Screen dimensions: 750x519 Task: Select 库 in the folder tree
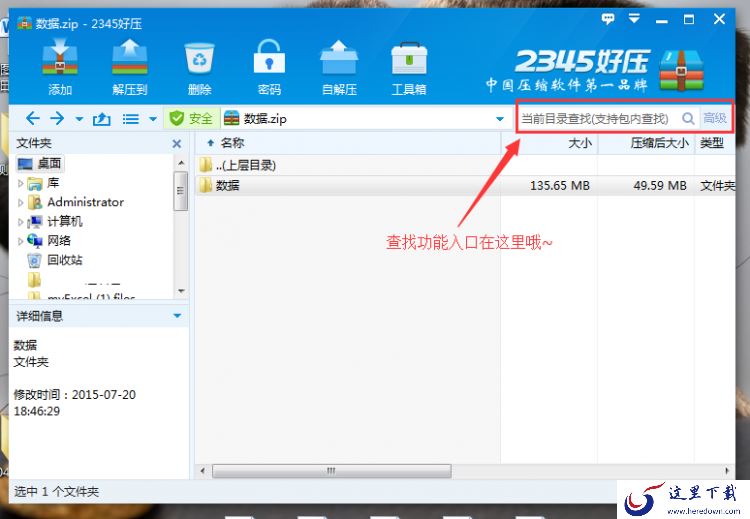[43, 183]
